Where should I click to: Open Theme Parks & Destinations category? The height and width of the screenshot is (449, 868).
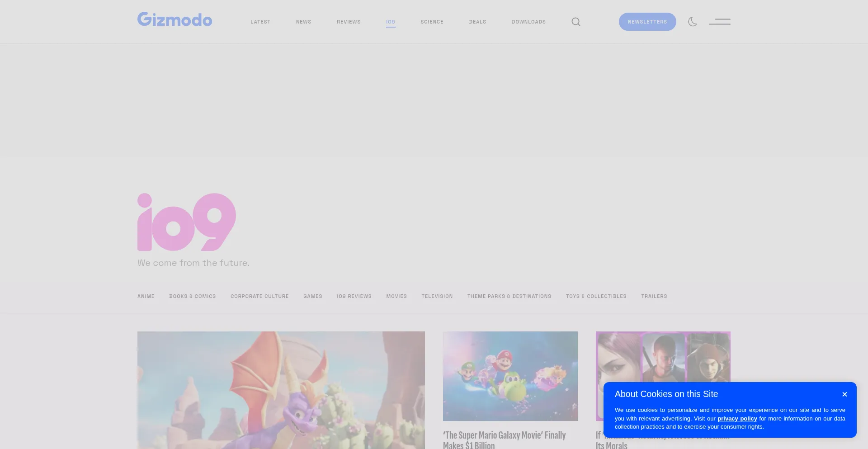(509, 296)
